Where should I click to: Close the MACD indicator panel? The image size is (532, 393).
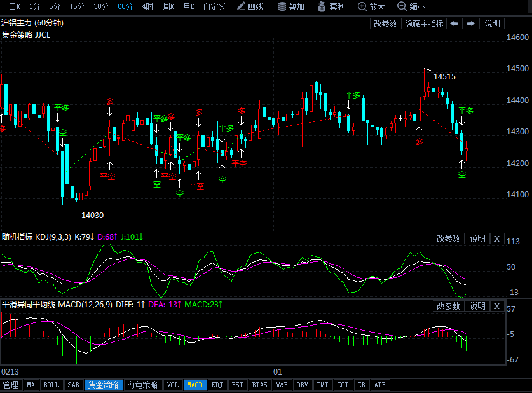pyautogui.click(x=496, y=306)
